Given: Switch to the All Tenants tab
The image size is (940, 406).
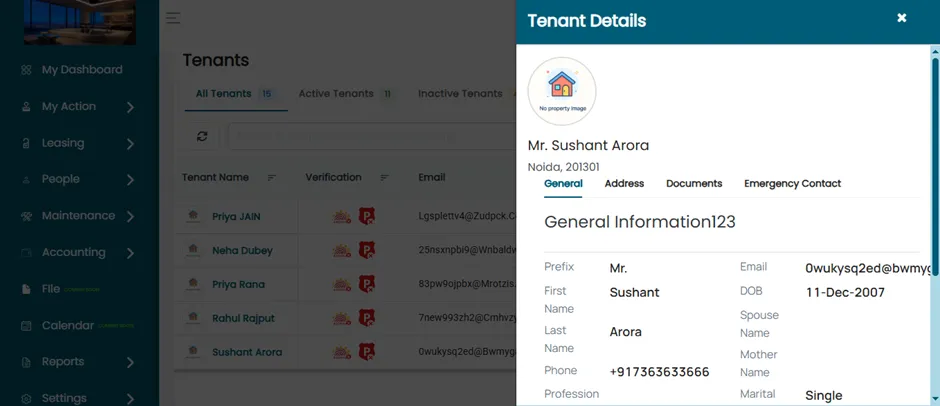Looking at the screenshot, I should point(236,94).
